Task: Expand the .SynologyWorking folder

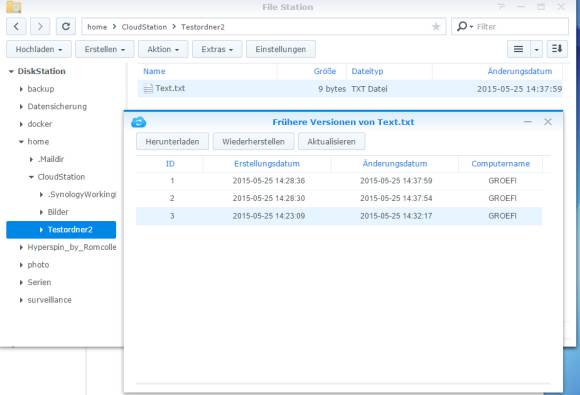Action: [41, 195]
